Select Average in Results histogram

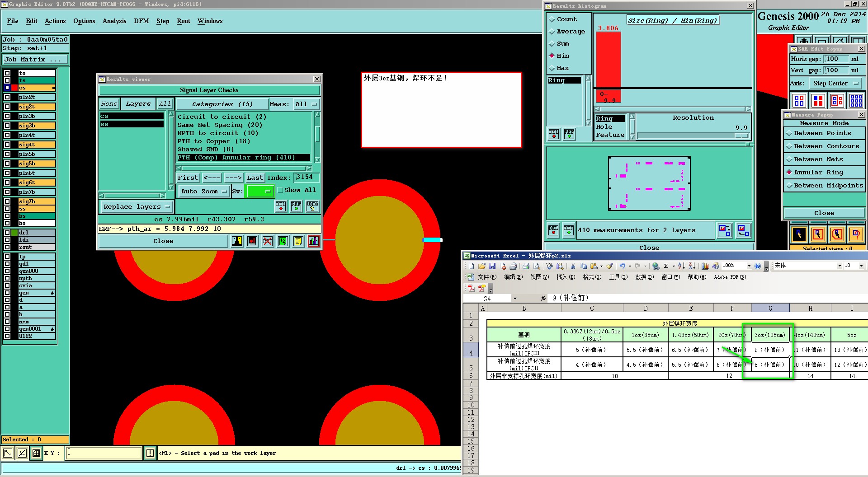tap(567, 32)
